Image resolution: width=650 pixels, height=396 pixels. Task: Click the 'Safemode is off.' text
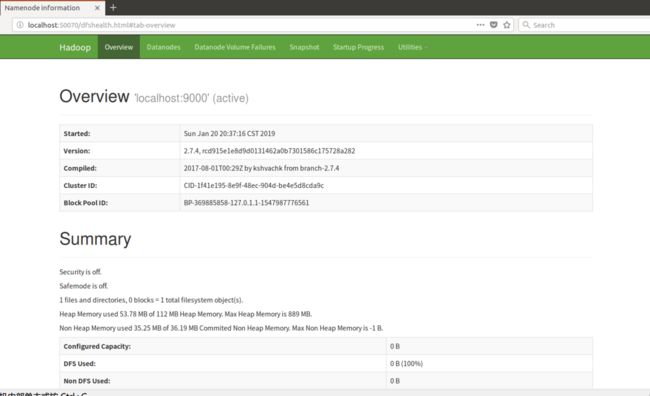[84, 286]
